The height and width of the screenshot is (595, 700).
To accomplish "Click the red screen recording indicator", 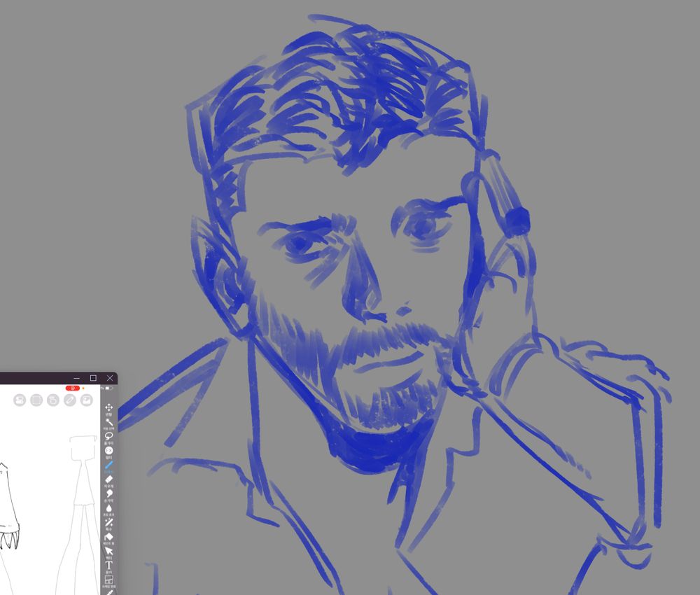I will click(x=72, y=388).
